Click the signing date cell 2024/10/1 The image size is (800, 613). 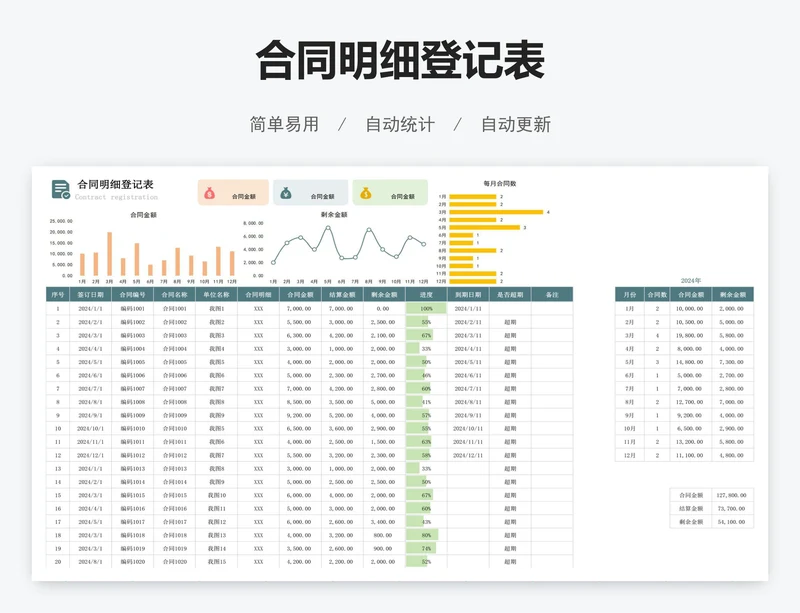pyautogui.click(x=90, y=428)
